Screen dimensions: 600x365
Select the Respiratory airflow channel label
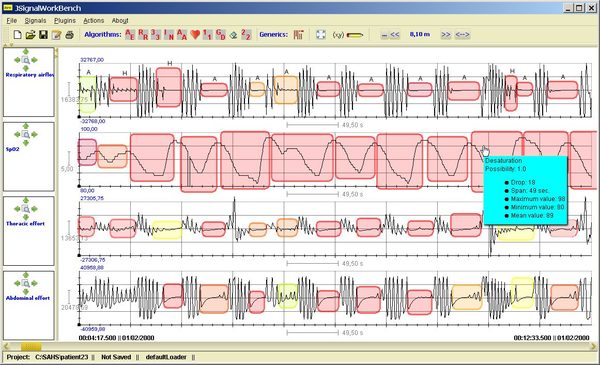[30, 75]
